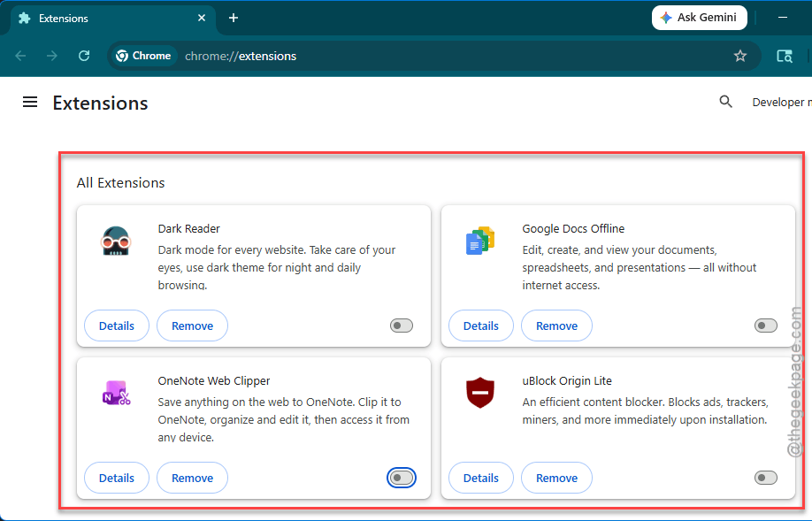812x521 pixels.
Task: Click the Ask Gemini button
Action: [699, 18]
